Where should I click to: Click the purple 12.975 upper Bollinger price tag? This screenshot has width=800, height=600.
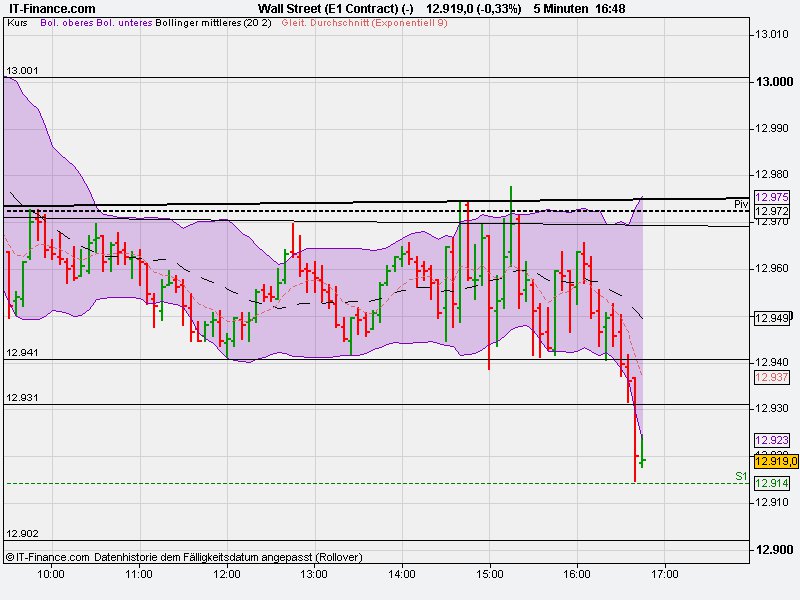[770, 199]
